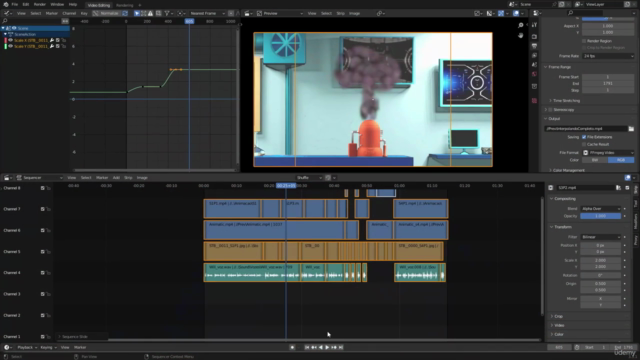Viewport: 640px width, 360px height.
Task: Open the Filter Bilinear dropdown
Action: (x=600, y=237)
